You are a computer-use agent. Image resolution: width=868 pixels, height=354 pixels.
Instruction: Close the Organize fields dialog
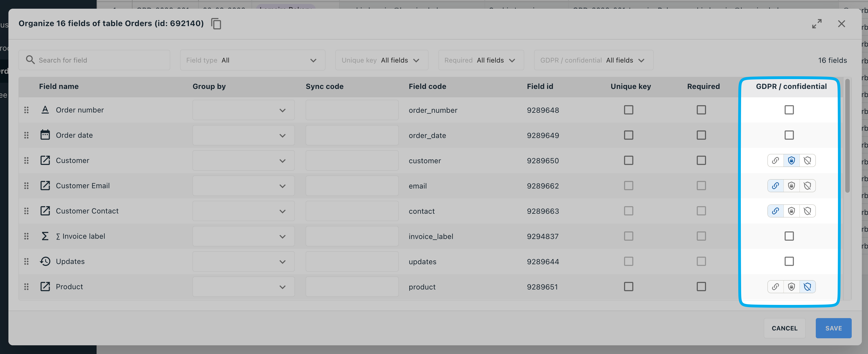[841, 24]
